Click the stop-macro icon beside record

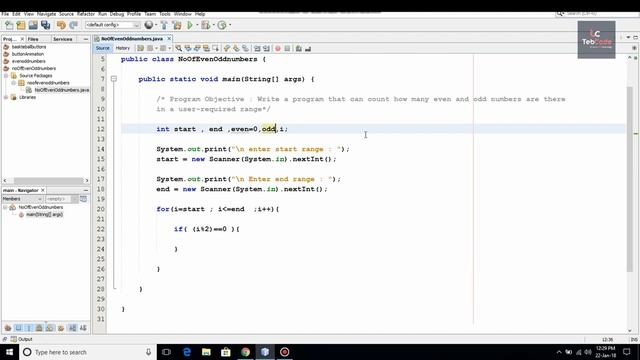point(287,49)
